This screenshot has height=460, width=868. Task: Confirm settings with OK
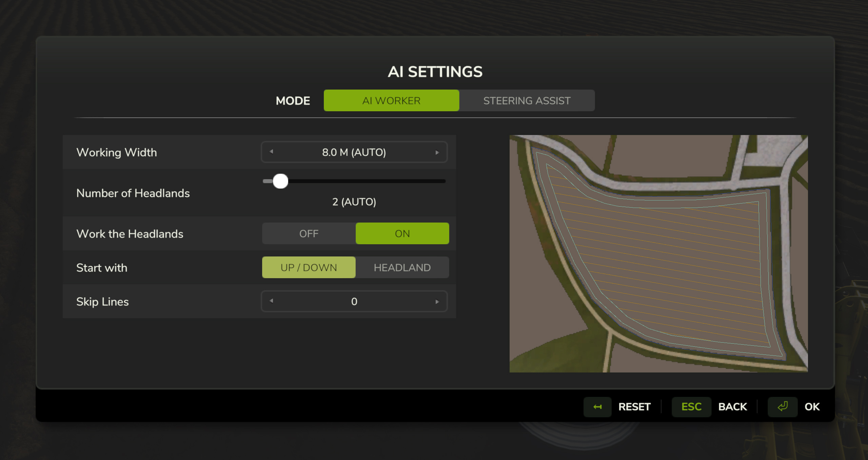pyautogui.click(x=812, y=407)
